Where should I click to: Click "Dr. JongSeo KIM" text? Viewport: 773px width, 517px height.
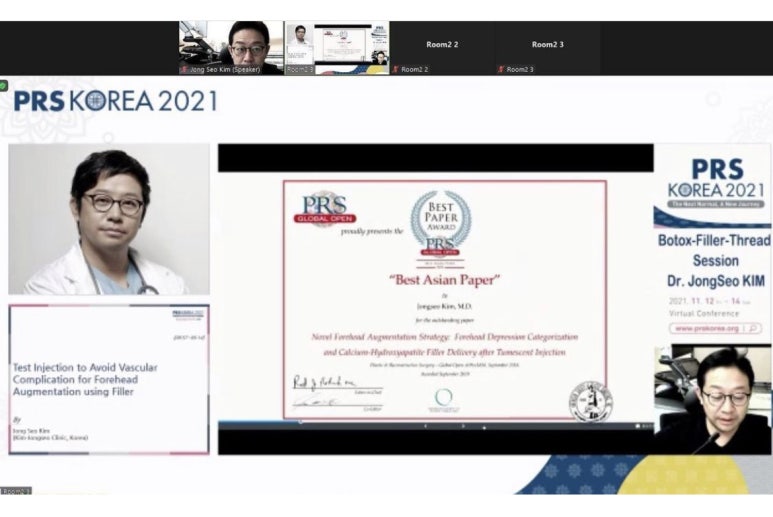716,281
